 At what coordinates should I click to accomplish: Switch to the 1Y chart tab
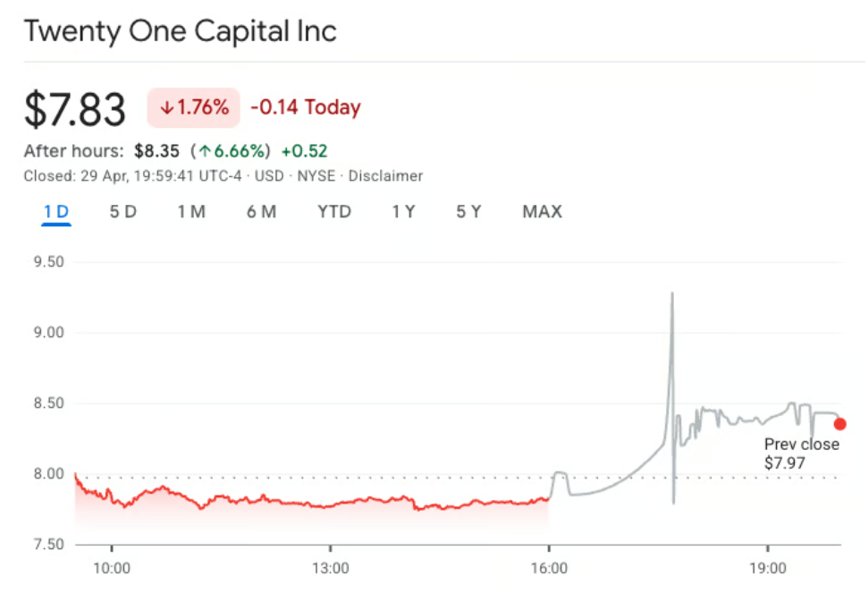click(x=403, y=212)
